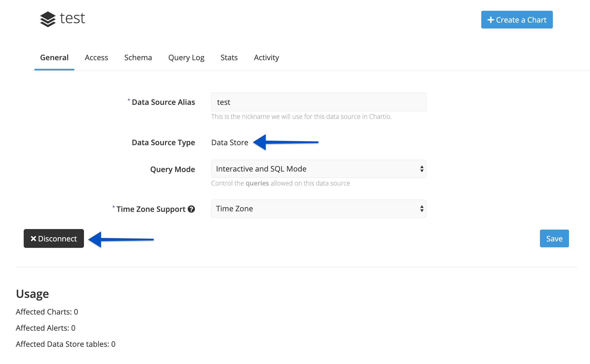
Task: Click the Data Source Type label
Action: tap(163, 142)
